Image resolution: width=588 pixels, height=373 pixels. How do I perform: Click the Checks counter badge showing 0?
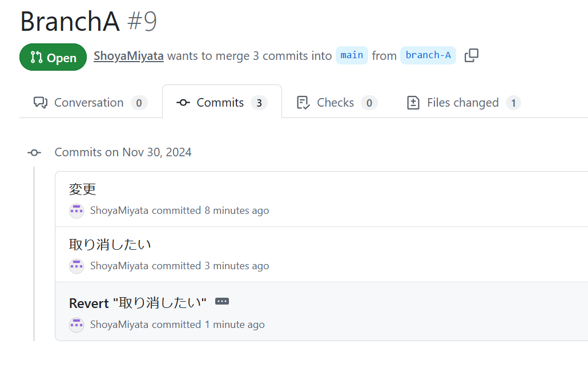pyautogui.click(x=369, y=103)
